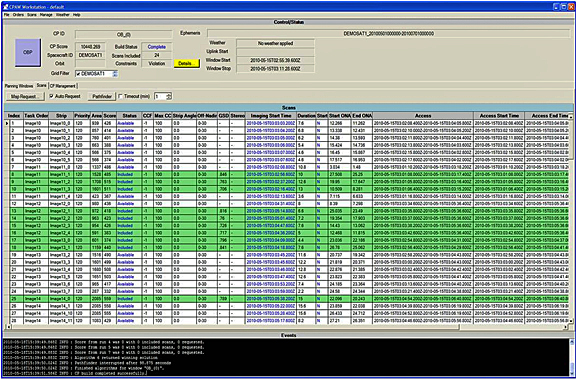Switch to the Scans tab
This screenshot has width=576, height=379.
[x=41, y=86]
